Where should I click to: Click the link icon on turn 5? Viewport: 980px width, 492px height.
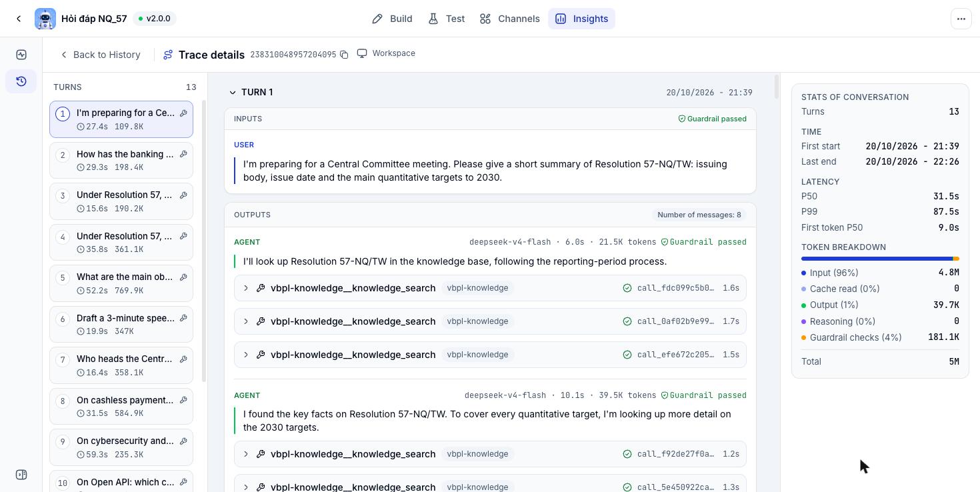(183, 277)
